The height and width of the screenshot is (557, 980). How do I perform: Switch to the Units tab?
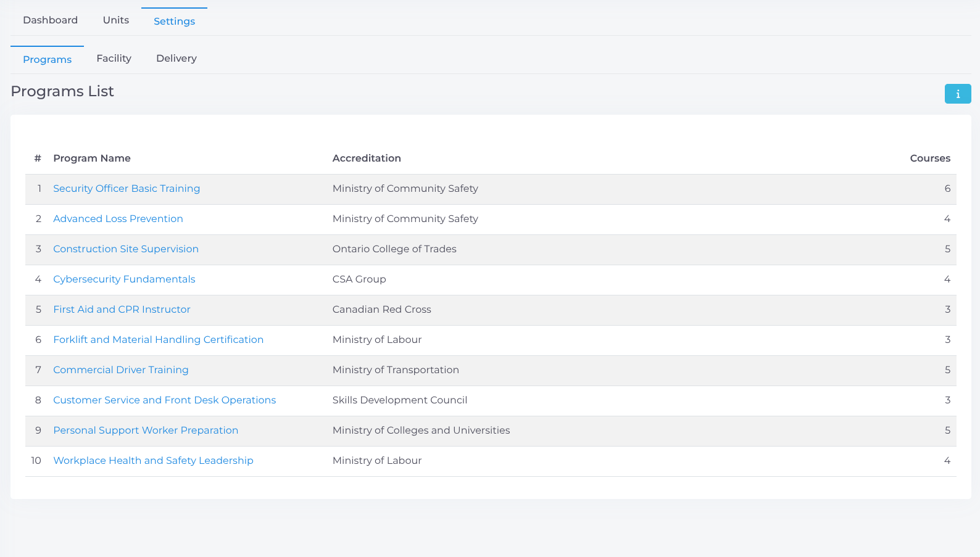pyautogui.click(x=116, y=20)
